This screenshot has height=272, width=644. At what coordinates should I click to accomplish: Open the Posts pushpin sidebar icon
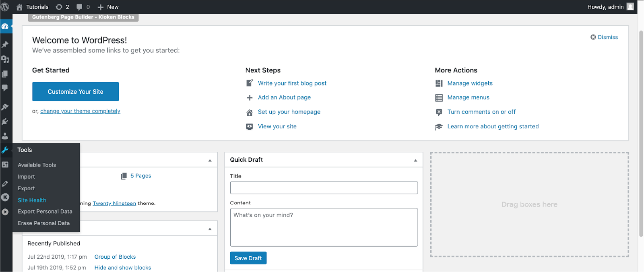[5, 45]
